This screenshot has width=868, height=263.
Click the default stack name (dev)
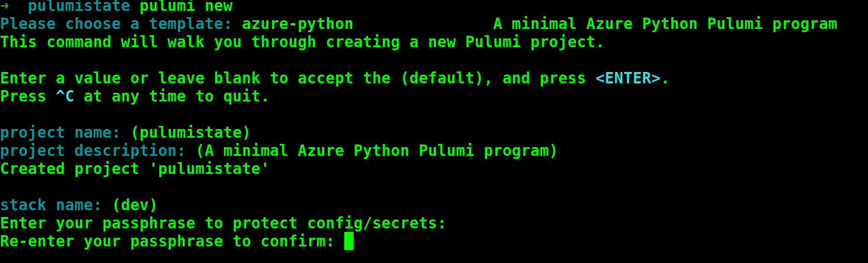coord(135,206)
